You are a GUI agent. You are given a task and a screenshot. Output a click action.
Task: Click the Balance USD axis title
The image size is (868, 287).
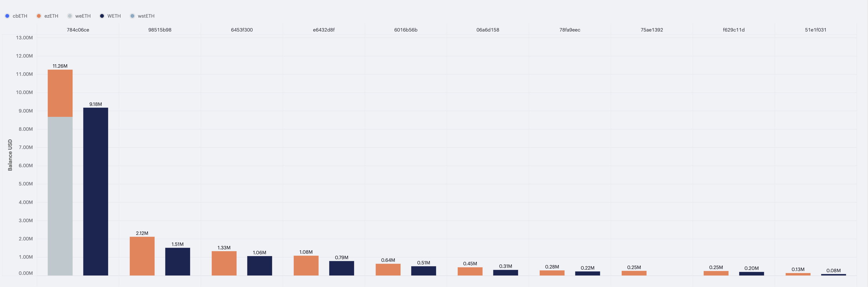[x=10, y=155]
